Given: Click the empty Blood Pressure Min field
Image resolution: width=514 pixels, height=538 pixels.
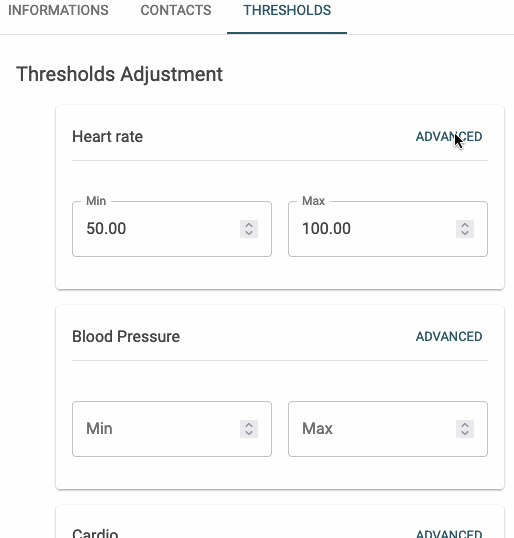Looking at the screenshot, I should (172, 429).
